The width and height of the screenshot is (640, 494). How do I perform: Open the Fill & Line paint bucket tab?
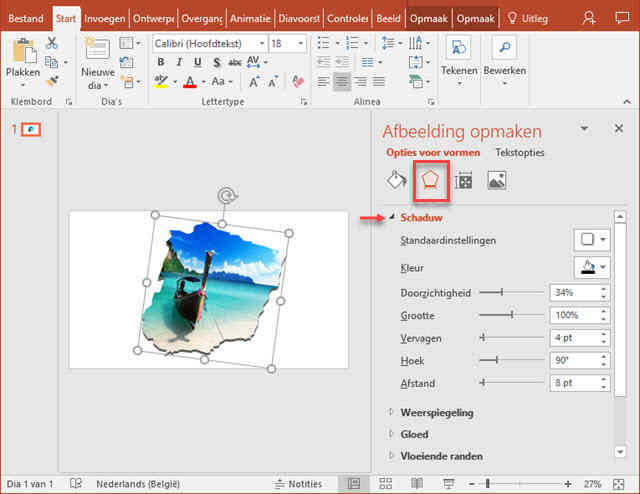tap(396, 180)
